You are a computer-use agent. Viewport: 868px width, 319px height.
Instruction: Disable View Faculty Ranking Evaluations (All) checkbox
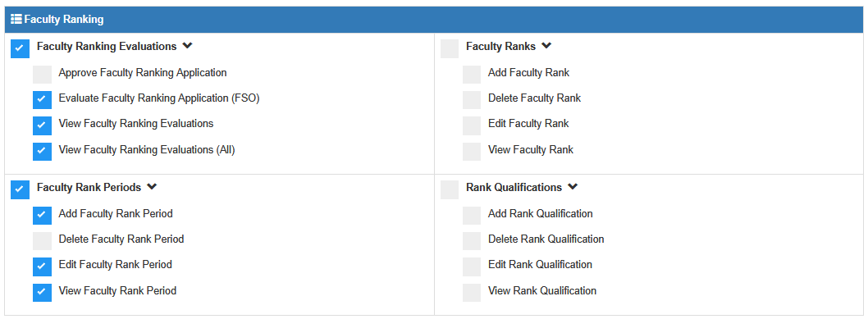(x=42, y=152)
